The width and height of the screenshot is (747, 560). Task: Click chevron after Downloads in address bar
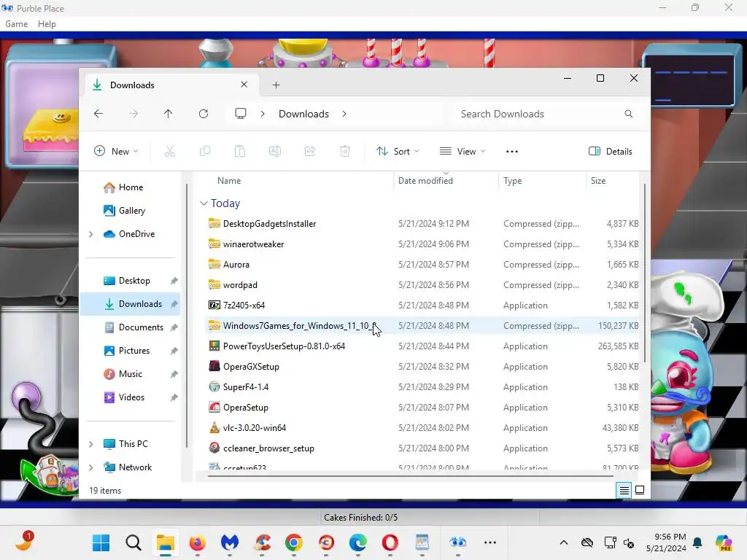(344, 114)
